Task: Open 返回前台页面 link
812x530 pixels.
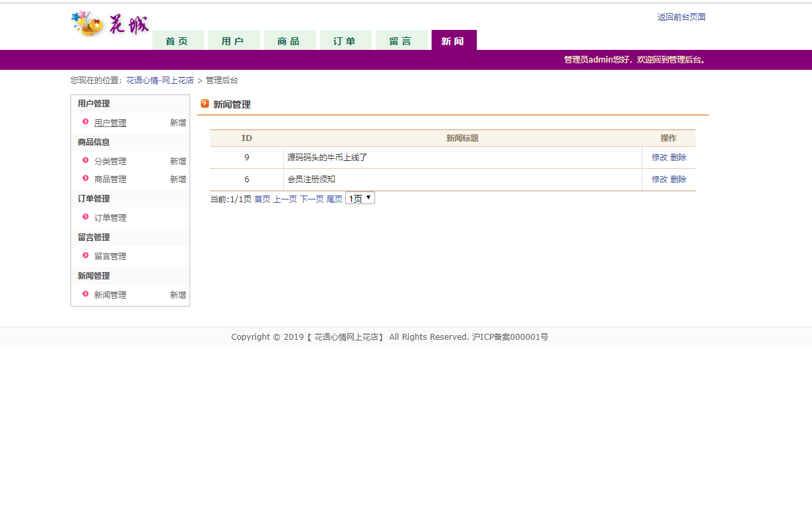Action: coord(681,18)
